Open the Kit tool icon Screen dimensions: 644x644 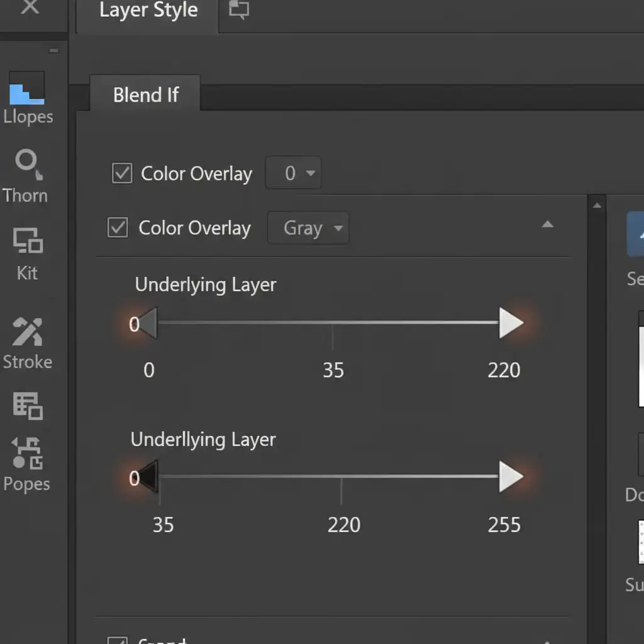(28, 241)
